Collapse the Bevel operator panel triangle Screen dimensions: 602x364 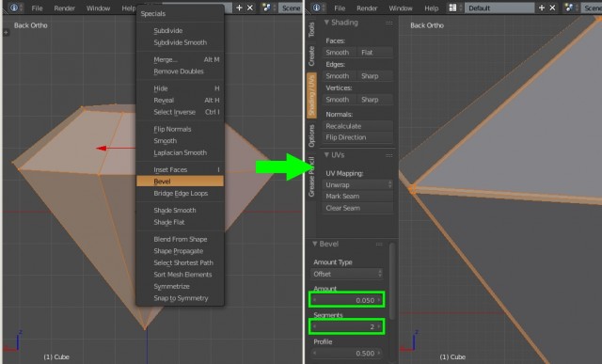315,244
